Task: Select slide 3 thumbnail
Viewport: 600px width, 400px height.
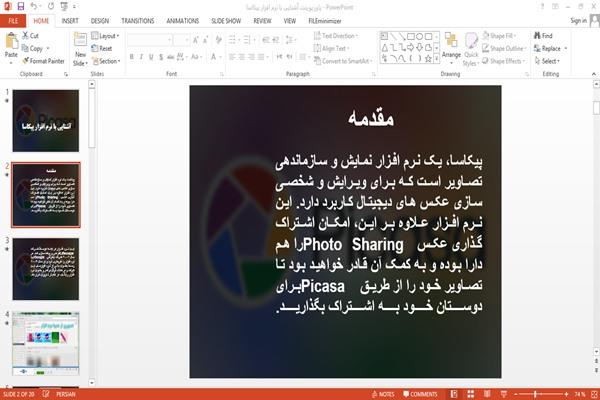Action: (46, 269)
